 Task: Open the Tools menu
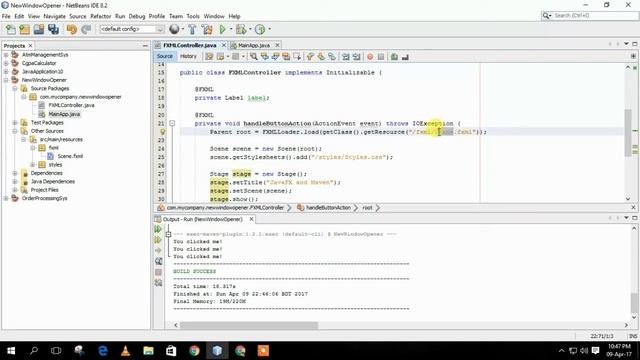pyautogui.click(x=193, y=16)
